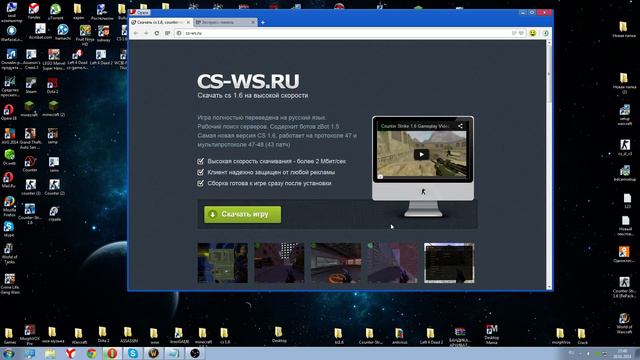Go back with the browser back arrow
Screen dimensions: 640x360
[x=136, y=33]
